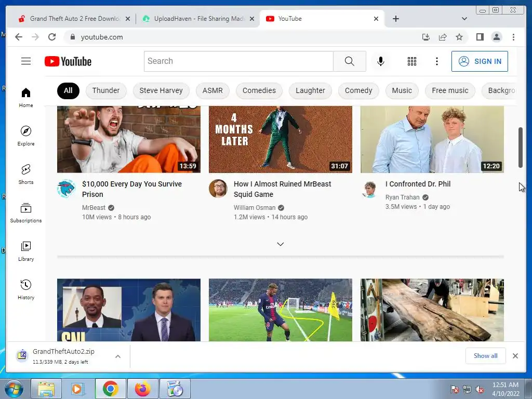Screen dimensions: 532x399
Task: Click the search magnifier button
Action: [350, 61]
